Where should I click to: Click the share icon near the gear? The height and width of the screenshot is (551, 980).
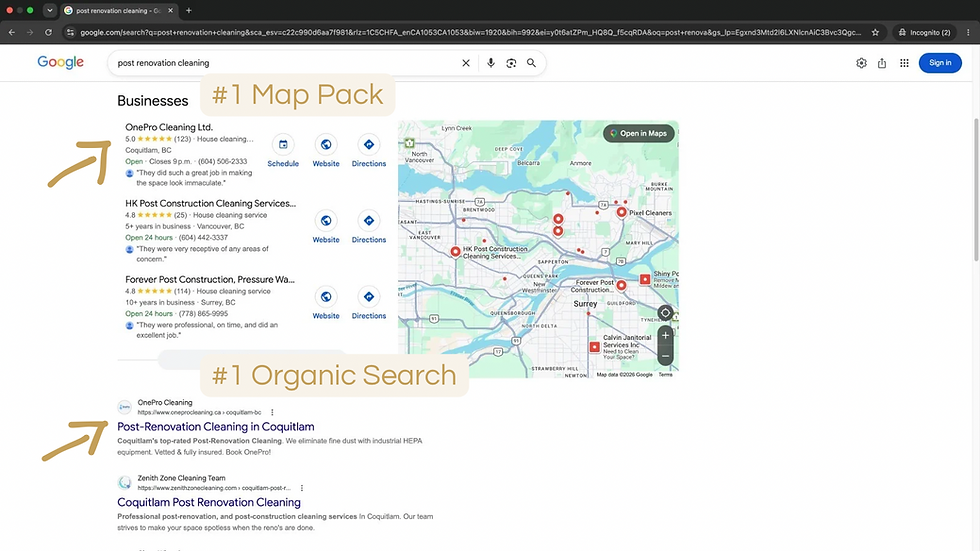882,62
